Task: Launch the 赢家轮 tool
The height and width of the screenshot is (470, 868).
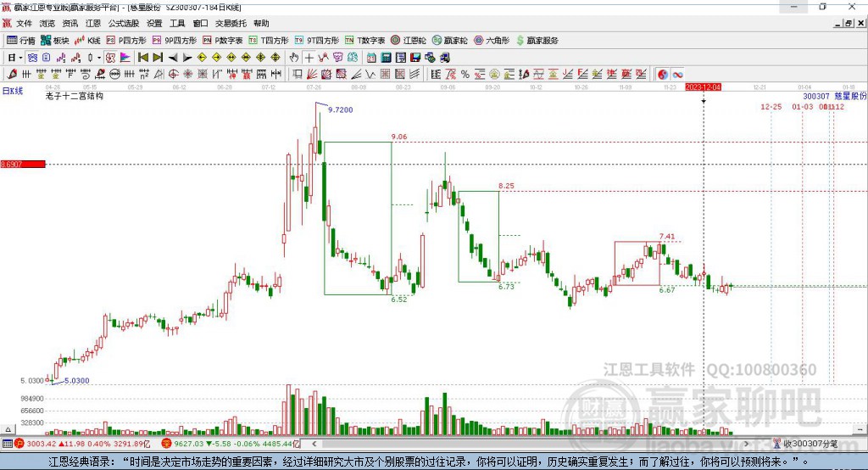Action: click(x=450, y=41)
